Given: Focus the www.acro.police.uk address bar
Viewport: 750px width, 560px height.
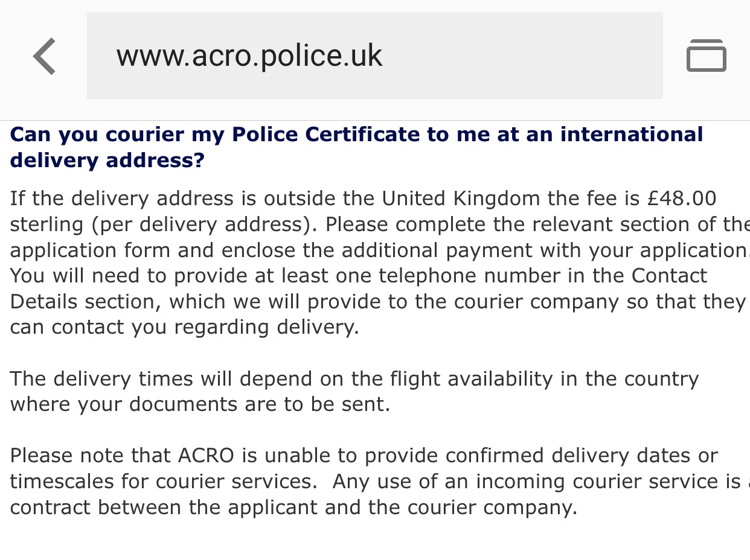Looking at the screenshot, I should (x=374, y=56).
